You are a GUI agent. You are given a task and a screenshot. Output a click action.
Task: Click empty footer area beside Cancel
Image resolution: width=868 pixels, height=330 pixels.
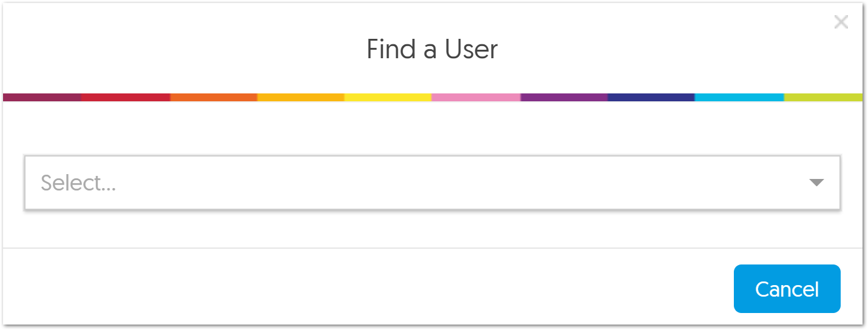(364, 288)
